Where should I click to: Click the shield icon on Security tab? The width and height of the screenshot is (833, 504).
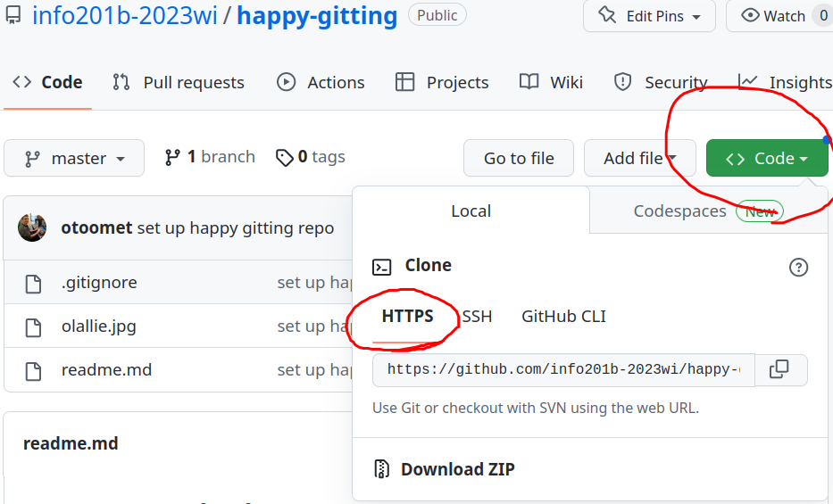(x=622, y=82)
